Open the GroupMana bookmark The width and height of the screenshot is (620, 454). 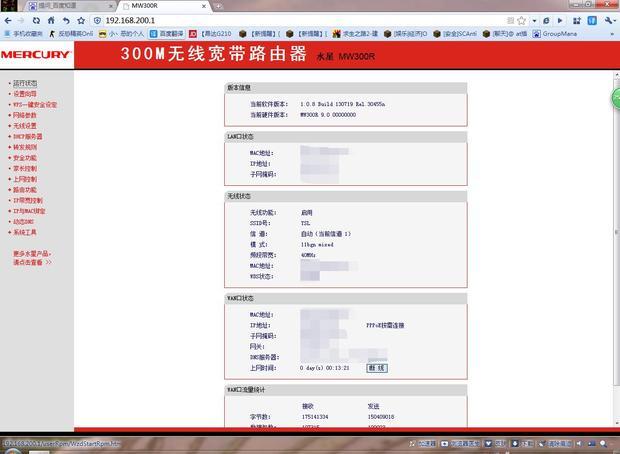(x=560, y=33)
